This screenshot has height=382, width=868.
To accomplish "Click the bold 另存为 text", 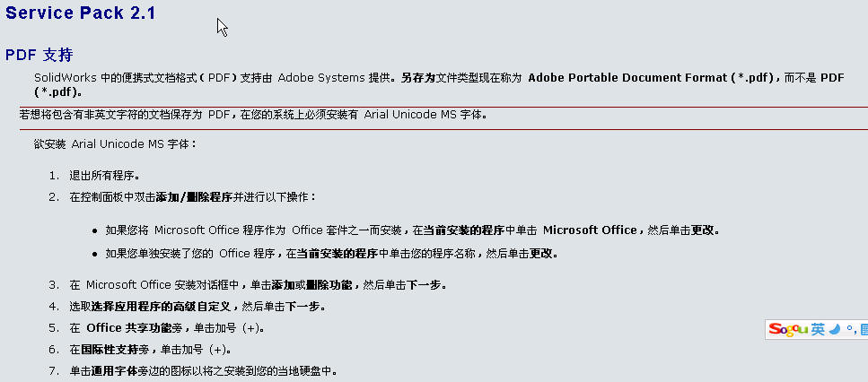I will (418, 78).
